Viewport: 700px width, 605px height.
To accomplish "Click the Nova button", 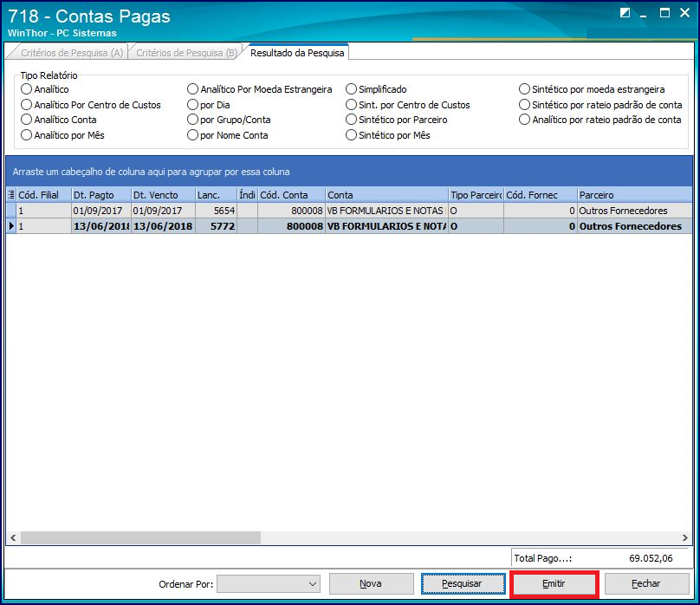I will coord(371,584).
